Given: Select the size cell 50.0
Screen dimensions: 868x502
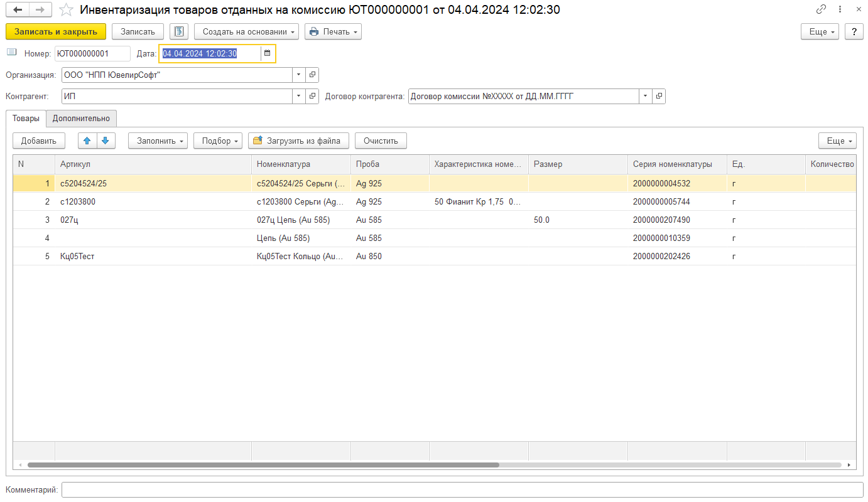Looking at the screenshot, I should 578,220.
